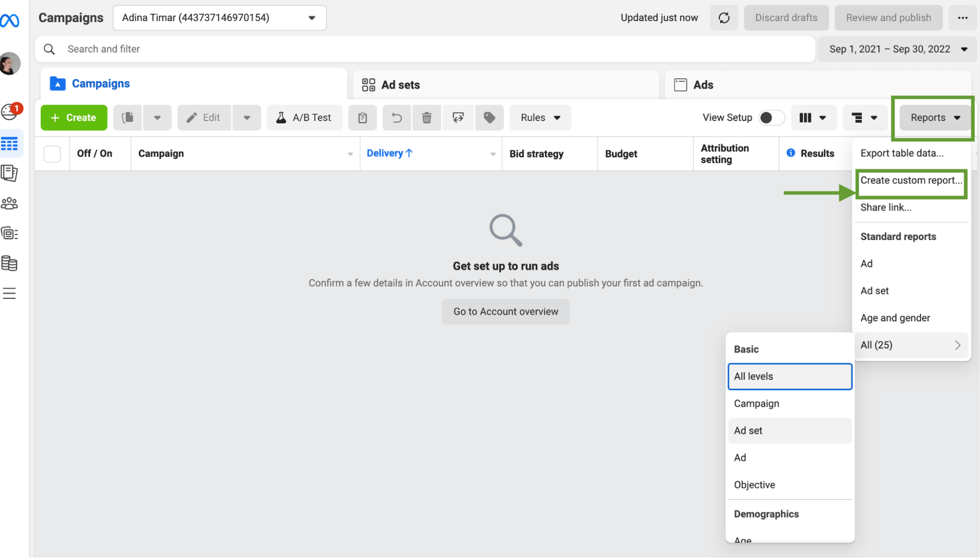The width and height of the screenshot is (980, 558).
Task: Open the Billing coins icon in sidebar
Action: click(x=10, y=264)
